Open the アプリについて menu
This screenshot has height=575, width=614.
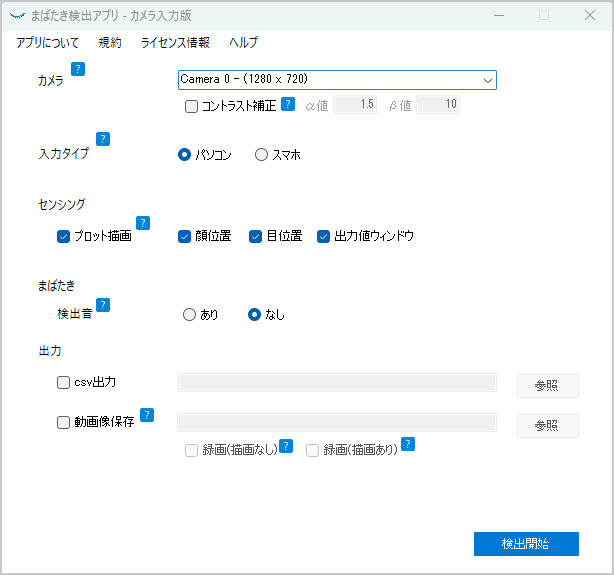(47, 42)
